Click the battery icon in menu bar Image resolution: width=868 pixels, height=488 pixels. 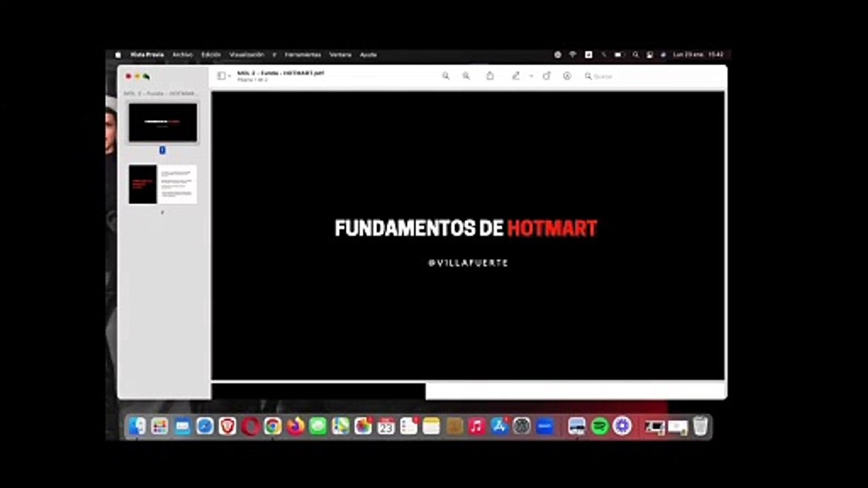(x=618, y=54)
